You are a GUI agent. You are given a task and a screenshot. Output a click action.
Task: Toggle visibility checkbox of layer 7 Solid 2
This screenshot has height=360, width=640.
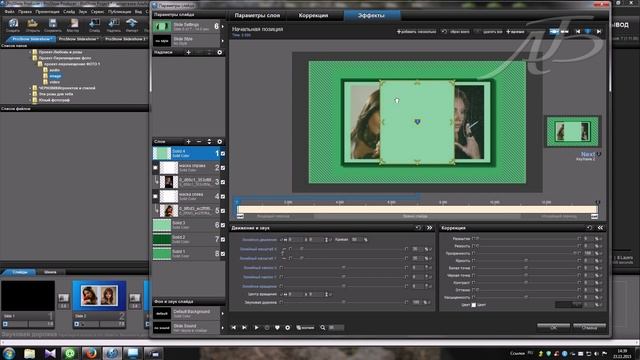(x=223, y=239)
